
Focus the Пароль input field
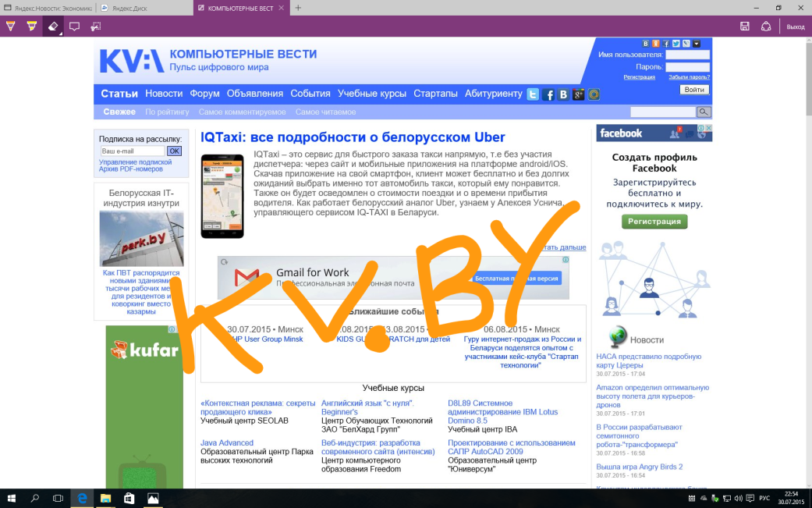687,67
